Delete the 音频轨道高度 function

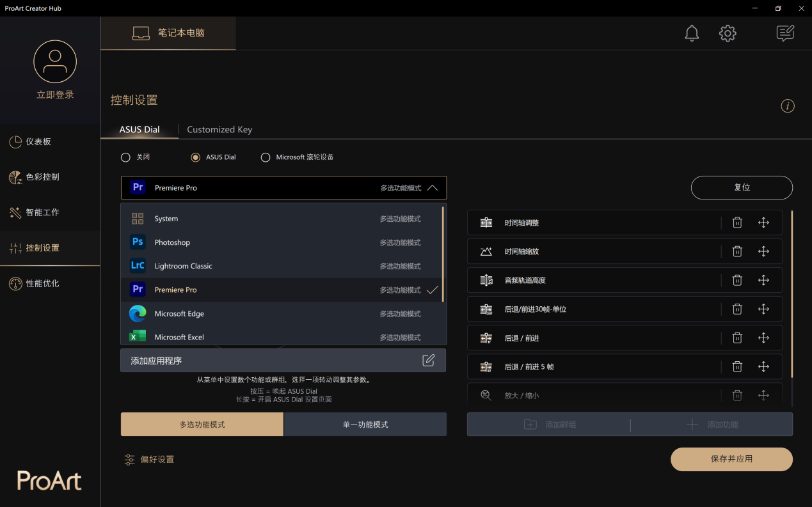click(737, 280)
